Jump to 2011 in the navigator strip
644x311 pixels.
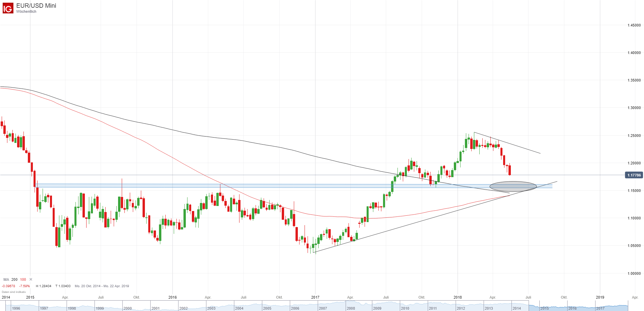click(433, 308)
